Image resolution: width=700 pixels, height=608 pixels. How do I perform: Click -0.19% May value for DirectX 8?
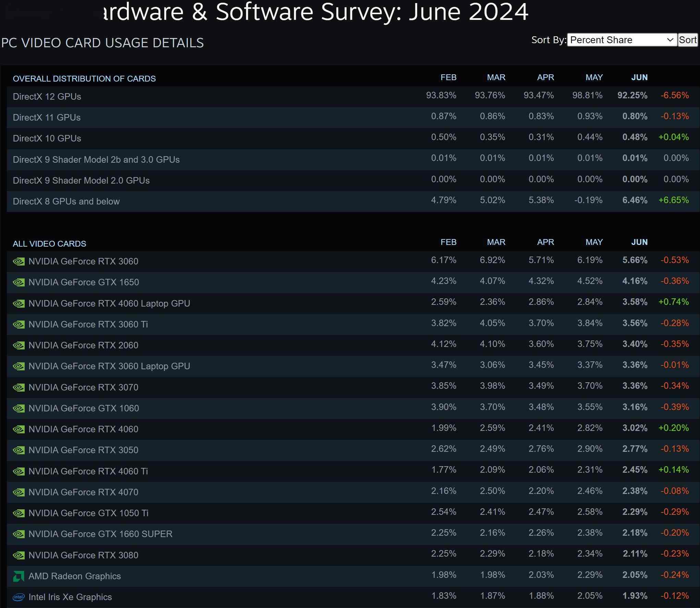(x=588, y=200)
